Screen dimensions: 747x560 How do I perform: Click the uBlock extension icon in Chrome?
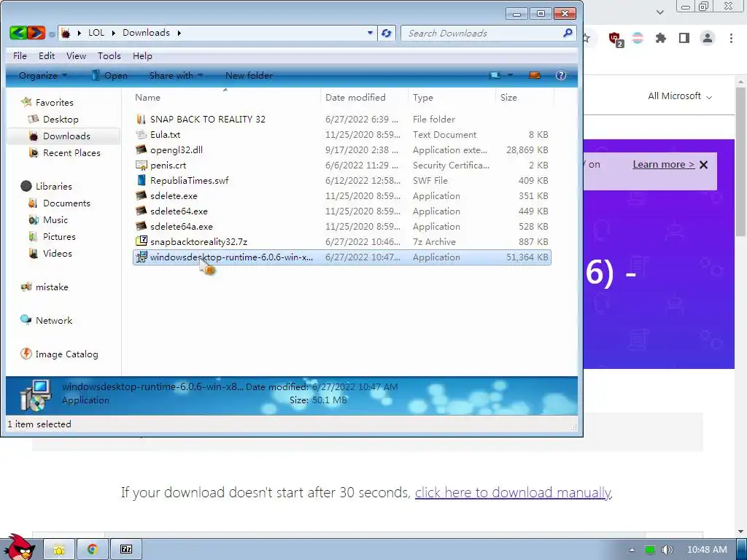(616, 39)
